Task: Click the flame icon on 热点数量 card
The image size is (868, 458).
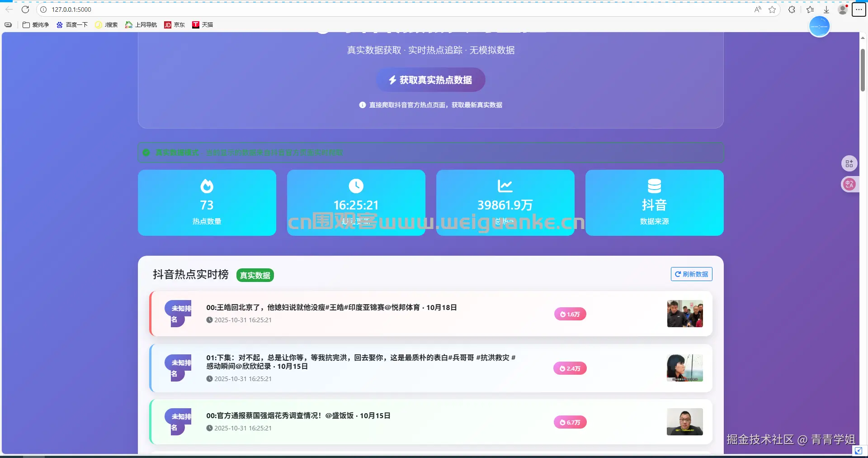Action: click(x=207, y=186)
